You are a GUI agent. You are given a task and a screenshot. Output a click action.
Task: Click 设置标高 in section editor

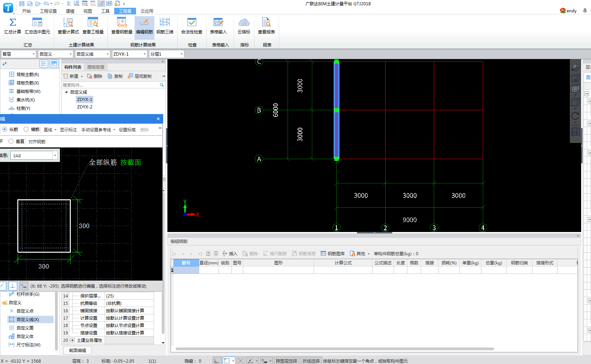click(x=127, y=130)
